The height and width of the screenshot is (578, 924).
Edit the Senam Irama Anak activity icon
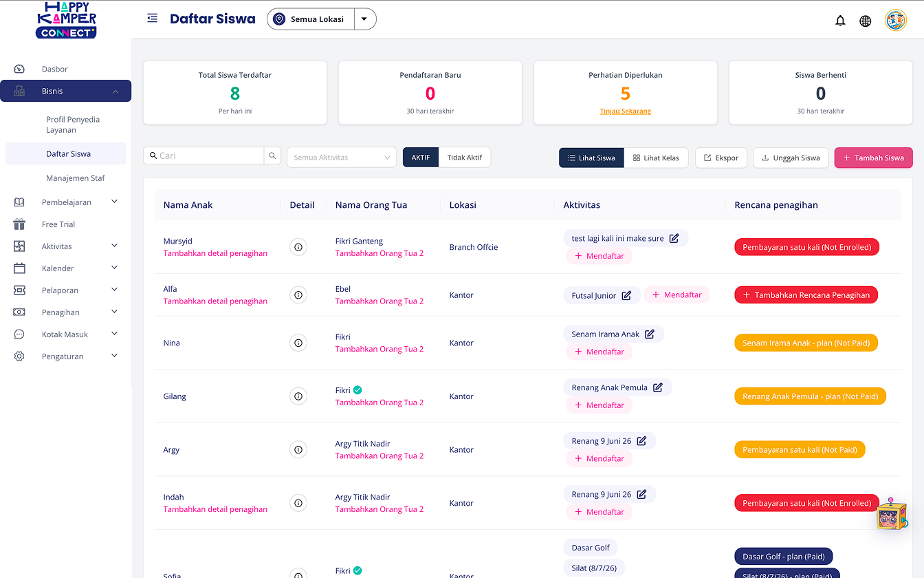coord(650,334)
